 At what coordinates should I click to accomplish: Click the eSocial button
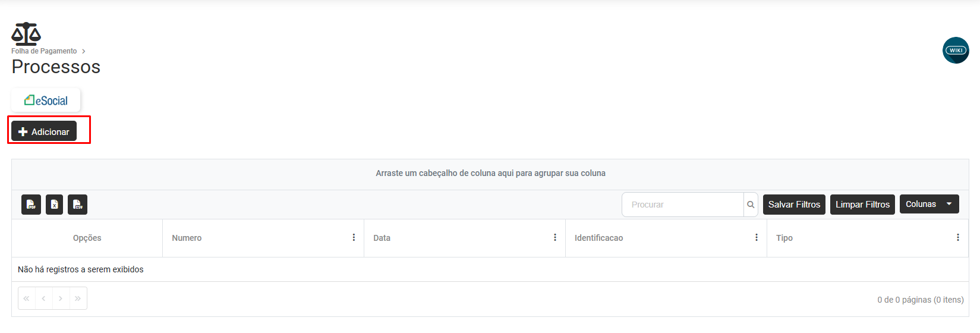point(46,100)
